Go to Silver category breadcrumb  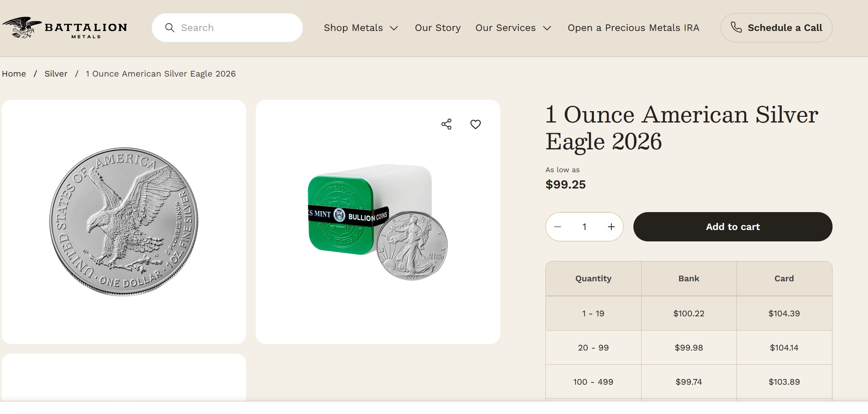(56, 74)
